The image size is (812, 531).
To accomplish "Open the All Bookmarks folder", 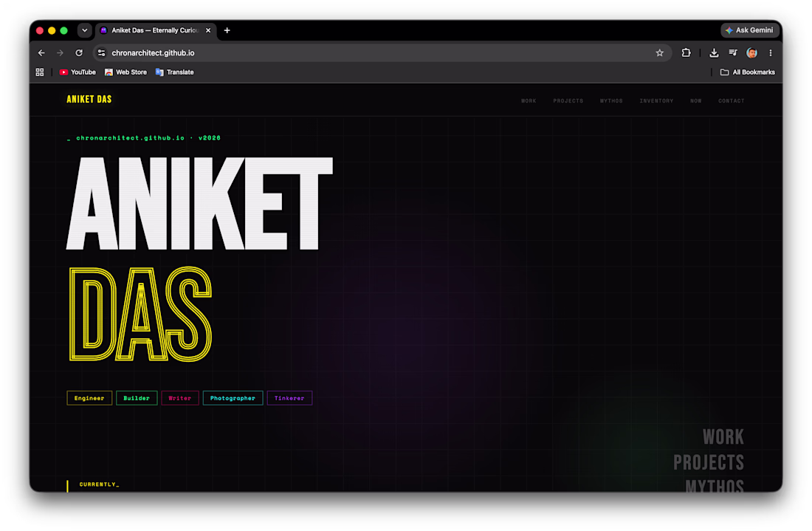I will (747, 72).
